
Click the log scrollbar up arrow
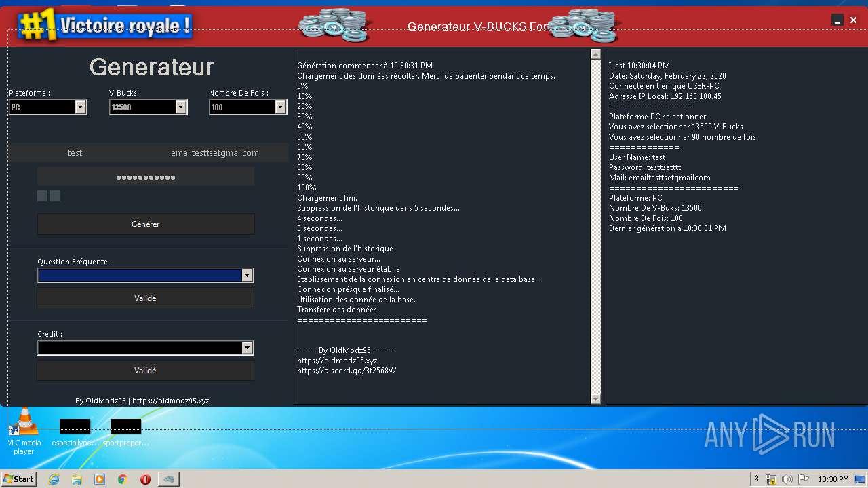pyautogui.click(x=596, y=54)
